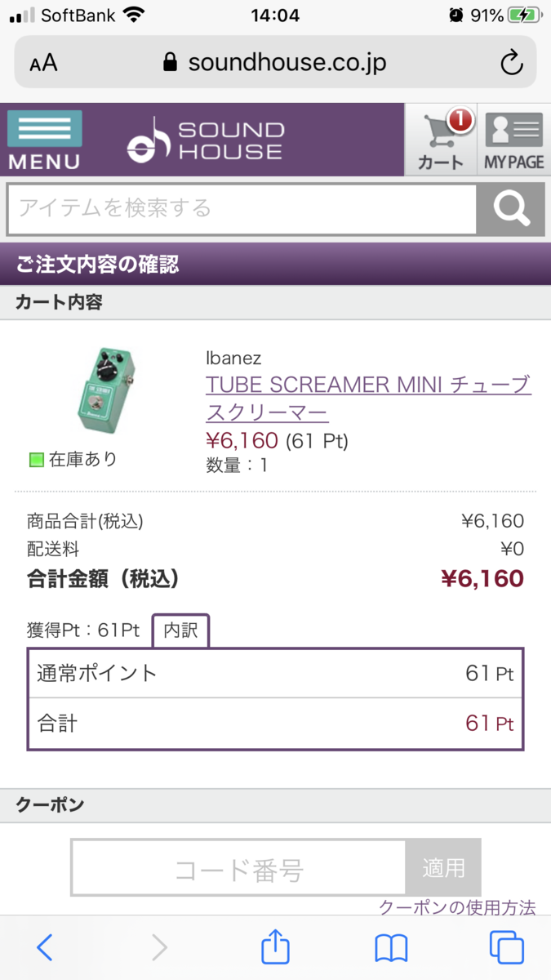Image resolution: width=551 pixels, height=980 pixels.
Task: Click the Sound House logo
Action: 205,140
